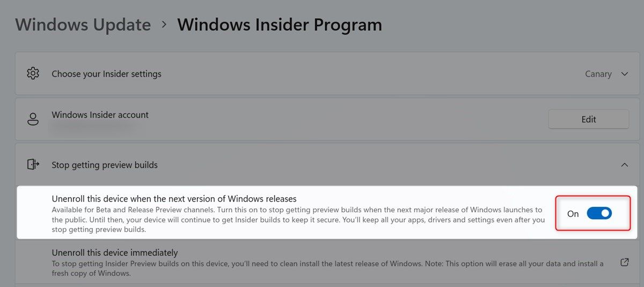
Task: Click the Windows Insider Program page title
Action: click(280, 25)
